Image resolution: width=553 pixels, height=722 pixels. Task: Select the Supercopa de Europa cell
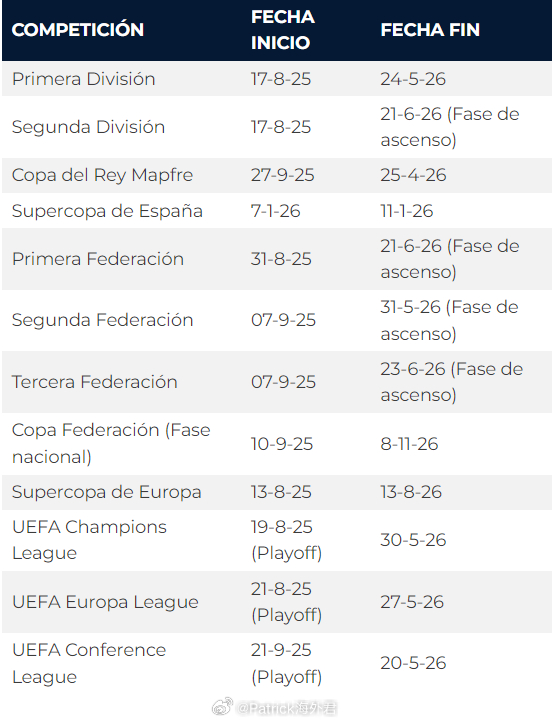pos(106,492)
